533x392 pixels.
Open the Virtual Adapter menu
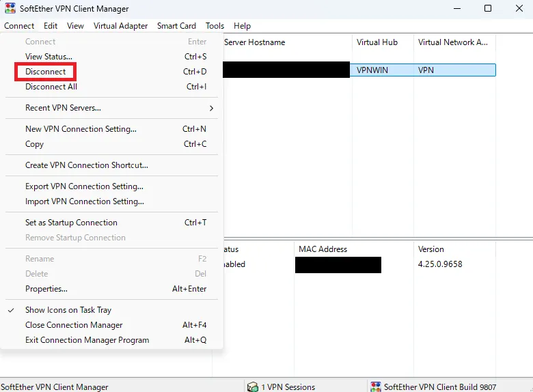tap(120, 26)
